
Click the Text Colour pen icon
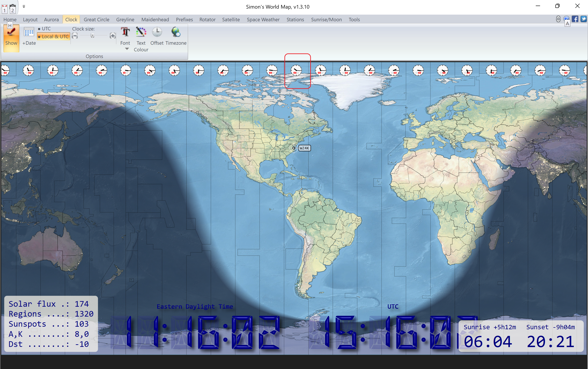point(141,32)
